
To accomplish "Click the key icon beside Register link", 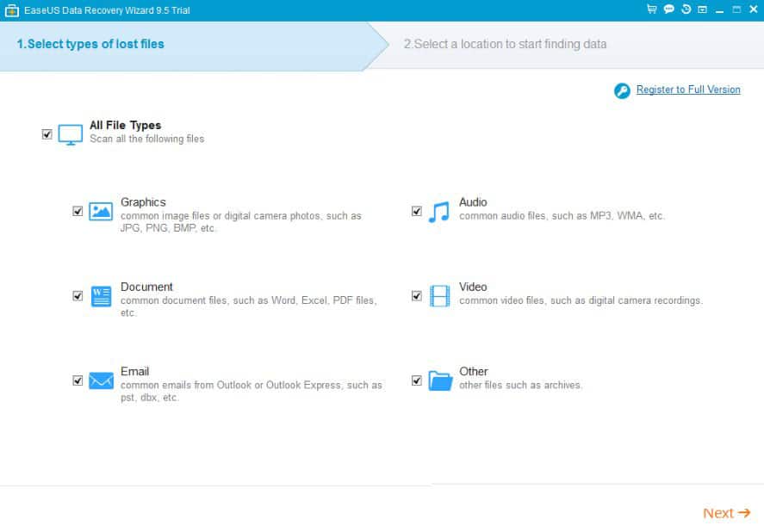I will click(622, 90).
